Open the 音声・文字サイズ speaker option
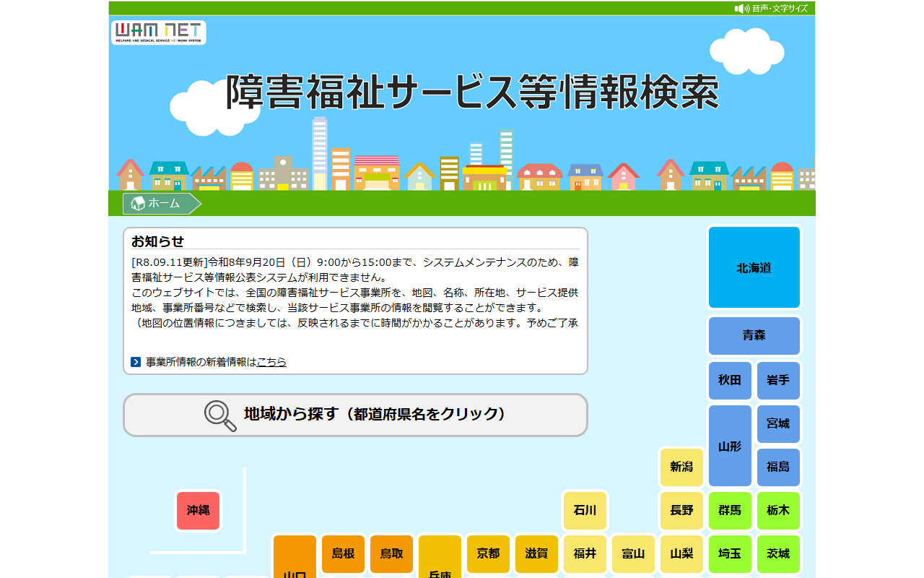This screenshot has height=578, width=924. pyautogui.click(x=772, y=9)
